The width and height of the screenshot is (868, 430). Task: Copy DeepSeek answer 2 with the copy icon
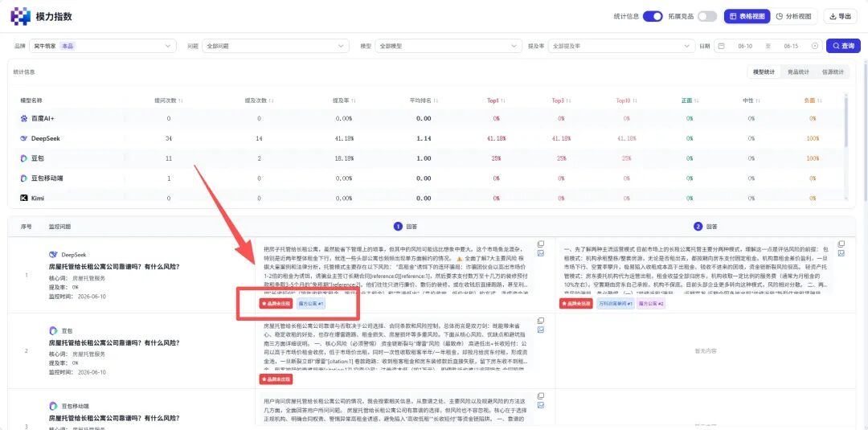click(841, 244)
